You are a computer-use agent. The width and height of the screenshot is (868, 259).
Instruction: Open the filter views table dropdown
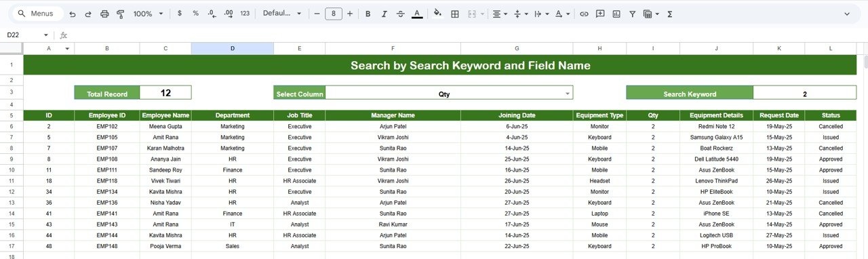tap(651, 14)
